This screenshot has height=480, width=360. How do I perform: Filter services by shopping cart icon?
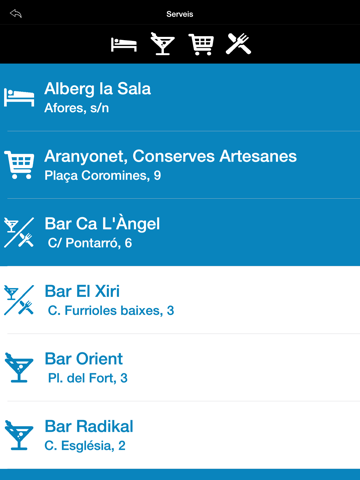[201, 44]
